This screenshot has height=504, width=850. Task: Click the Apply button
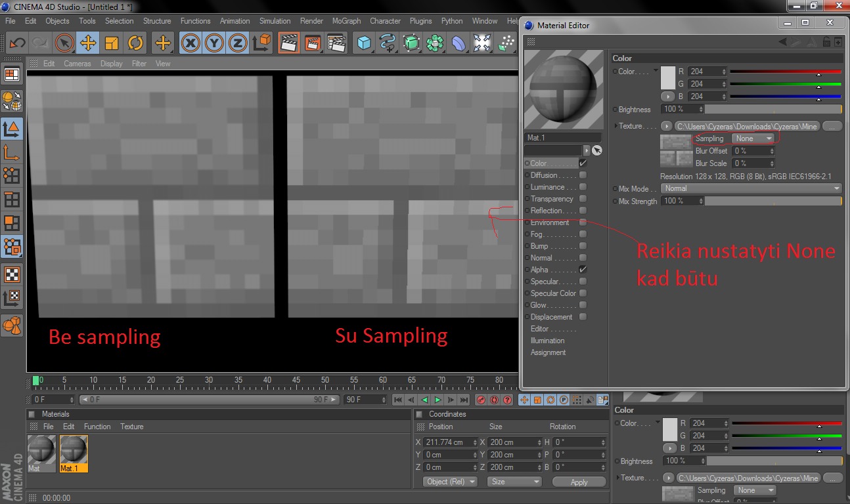(x=579, y=482)
